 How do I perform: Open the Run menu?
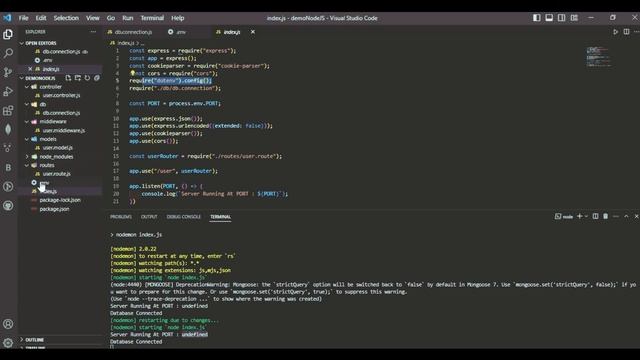pos(128,18)
